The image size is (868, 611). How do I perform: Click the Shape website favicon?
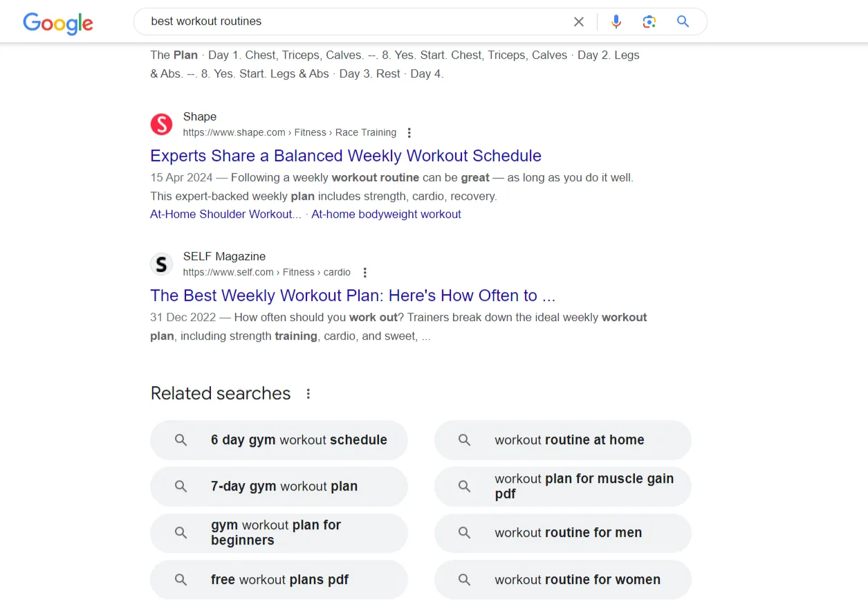[161, 125]
